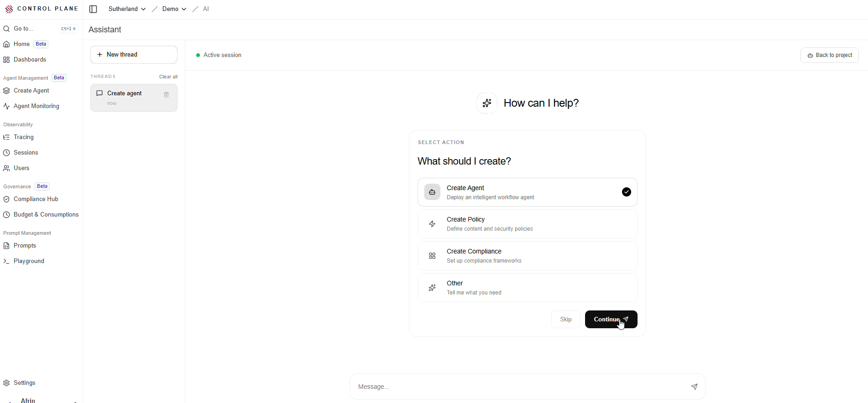The height and width of the screenshot is (403, 868).
Task: Open the Demo project dropdown
Action: [174, 9]
